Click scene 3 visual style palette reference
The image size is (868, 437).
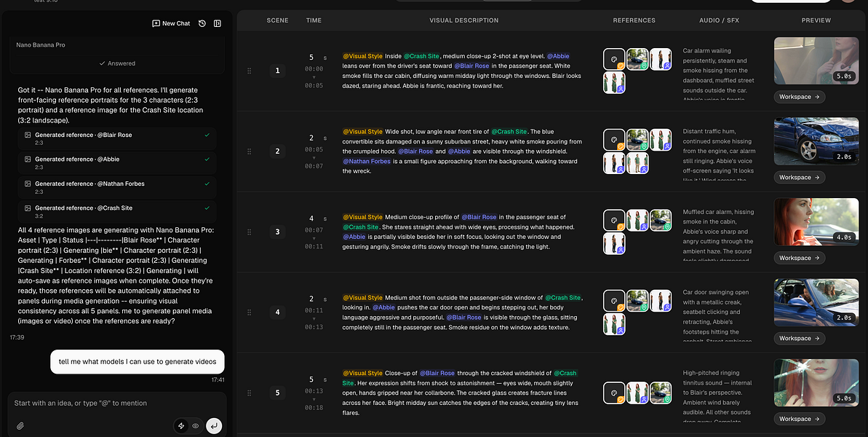pyautogui.click(x=614, y=221)
